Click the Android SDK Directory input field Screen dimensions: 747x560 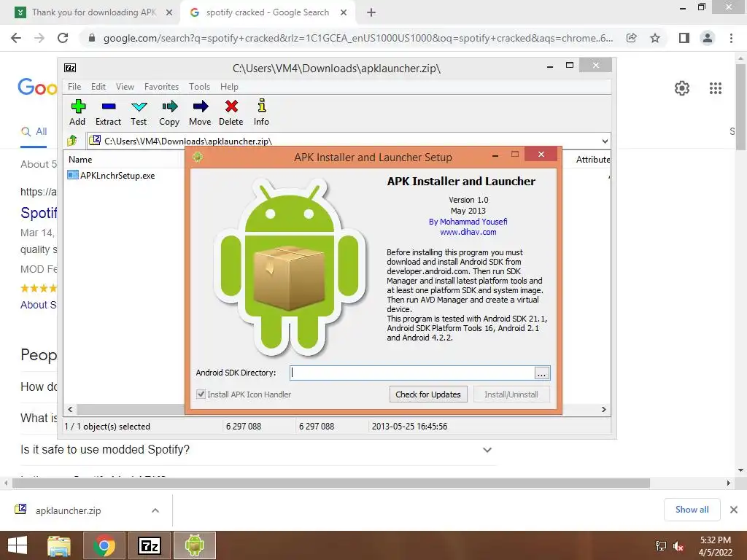coord(412,373)
